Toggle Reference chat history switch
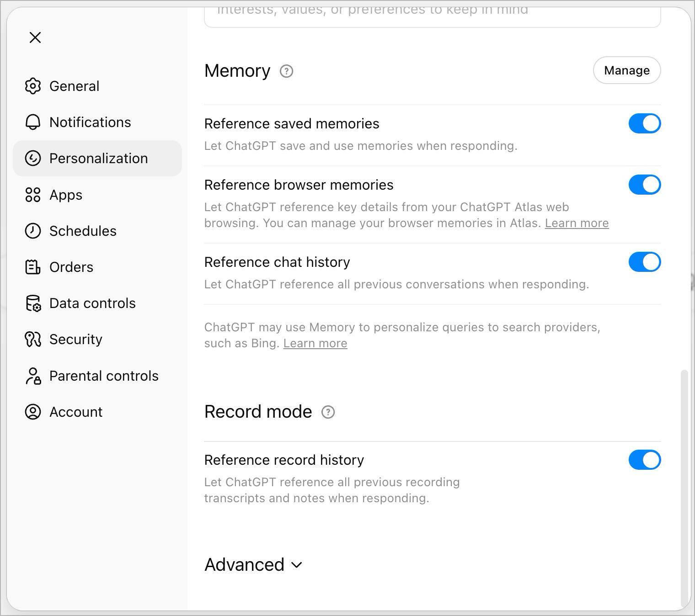 (x=644, y=262)
